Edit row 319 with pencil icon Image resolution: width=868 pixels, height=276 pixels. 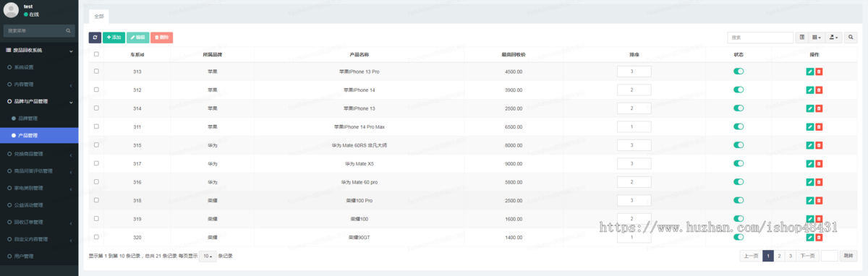[809, 218]
